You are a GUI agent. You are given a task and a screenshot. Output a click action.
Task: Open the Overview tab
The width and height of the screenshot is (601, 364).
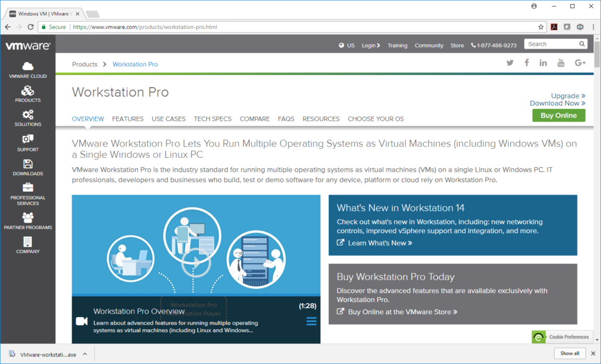tap(88, 119)
